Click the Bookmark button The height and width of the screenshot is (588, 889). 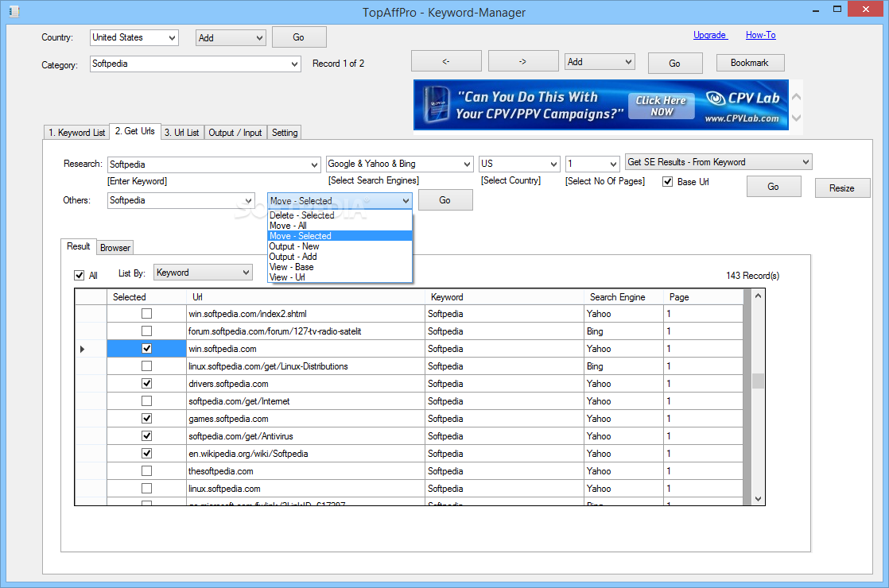click(x=750, y=63)
